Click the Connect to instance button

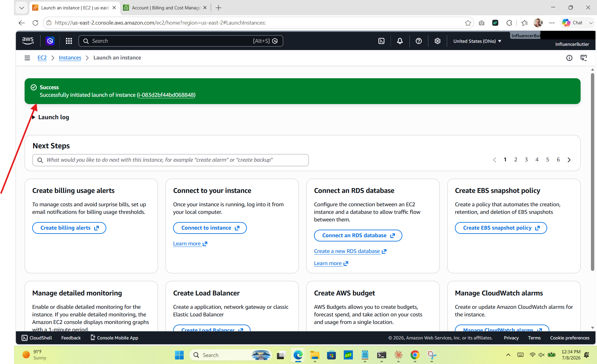(210, 228)
